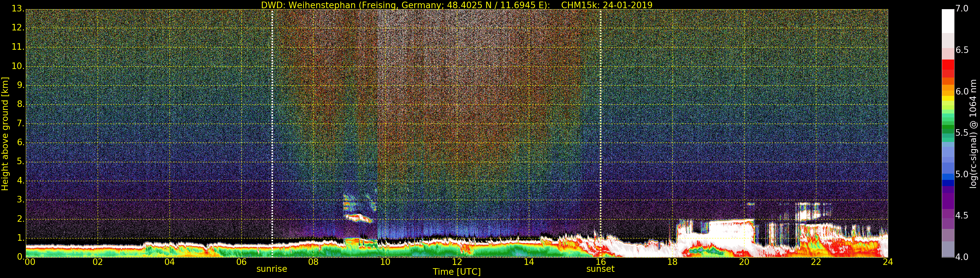
Task: Click the colorbar value label '4.5'
Action: [x=962, y=216]
